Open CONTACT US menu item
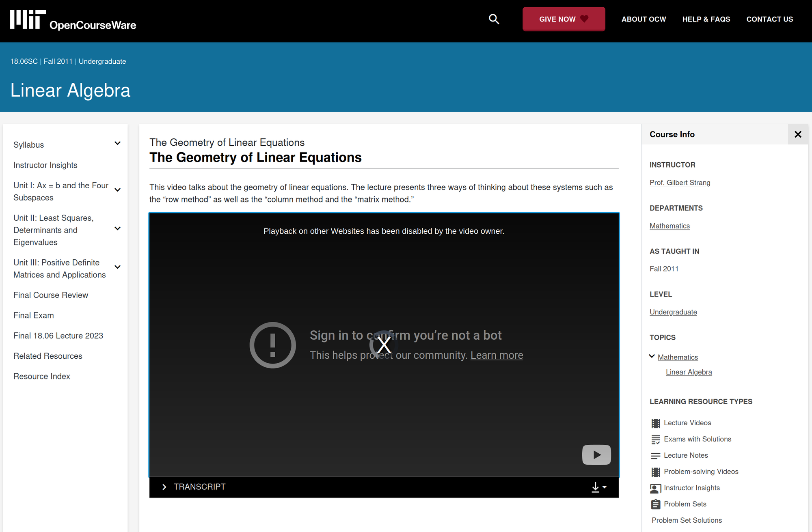 [769, 19]
